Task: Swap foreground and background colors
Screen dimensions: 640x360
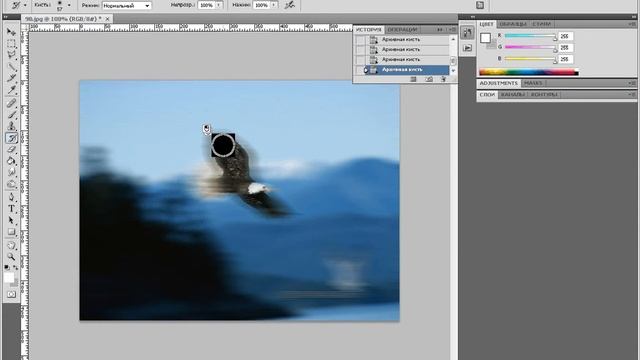Action: (x=16, y=268)
